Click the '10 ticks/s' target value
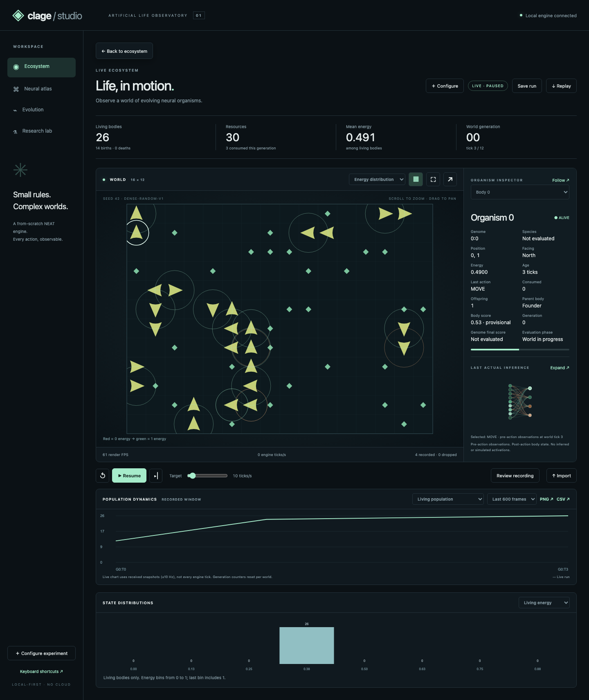This screenshot has width=589, height=700. [242, 476]
